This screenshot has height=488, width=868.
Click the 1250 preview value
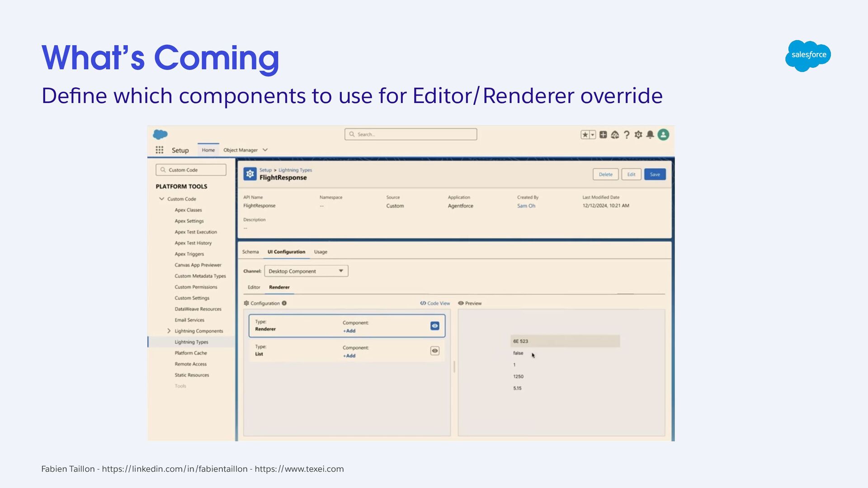tap(518, 377)
